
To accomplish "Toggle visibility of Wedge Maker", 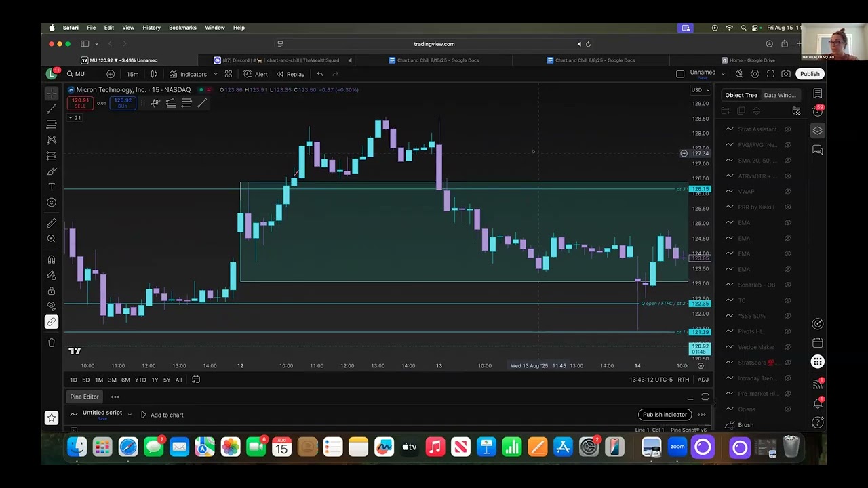I will point(788,347).
